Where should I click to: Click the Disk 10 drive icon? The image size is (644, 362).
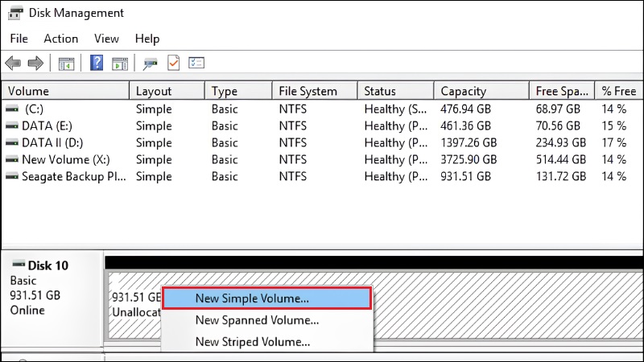19,264
